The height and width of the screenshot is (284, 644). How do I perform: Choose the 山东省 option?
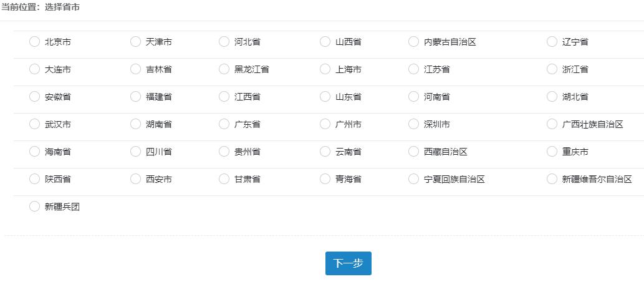tap(325, 97)
